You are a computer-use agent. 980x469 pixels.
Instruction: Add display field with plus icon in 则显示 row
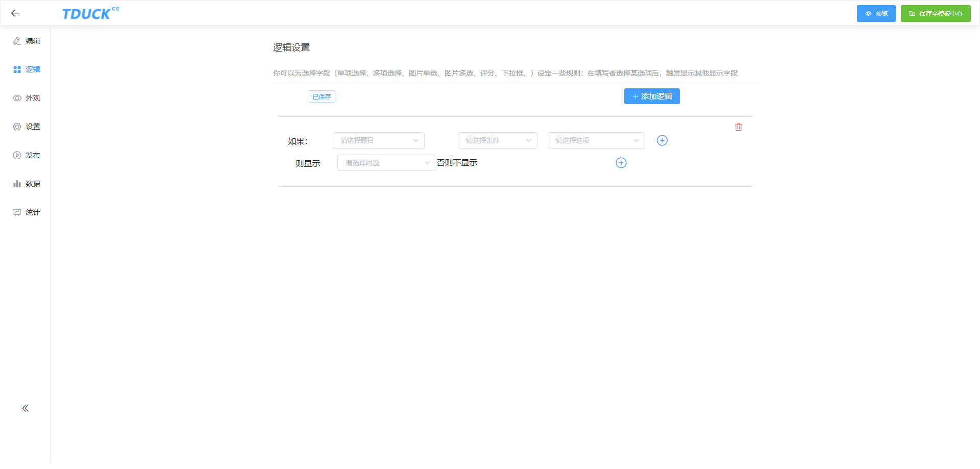pyautogui.click(x=621, y=163)
